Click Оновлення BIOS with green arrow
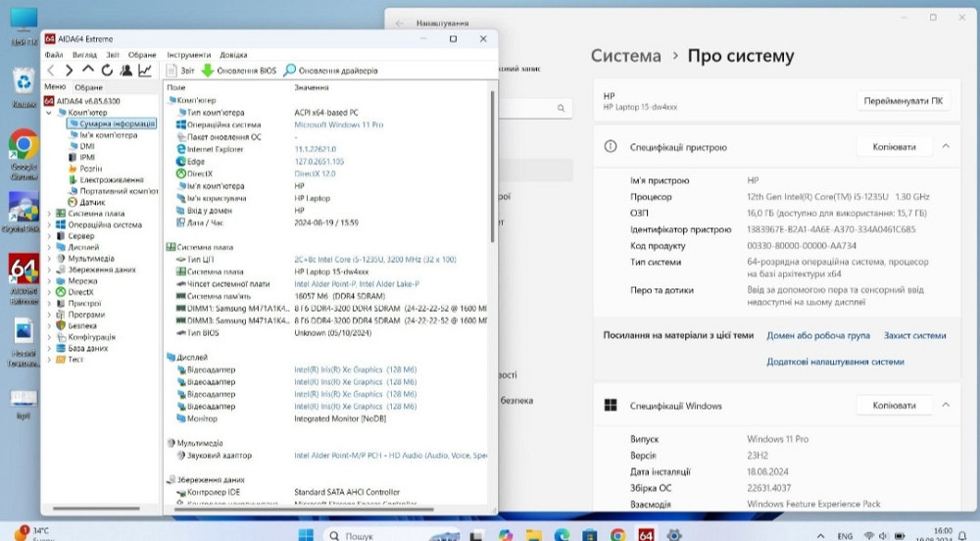This screenshot has height=541, width=980. [239, 71]
